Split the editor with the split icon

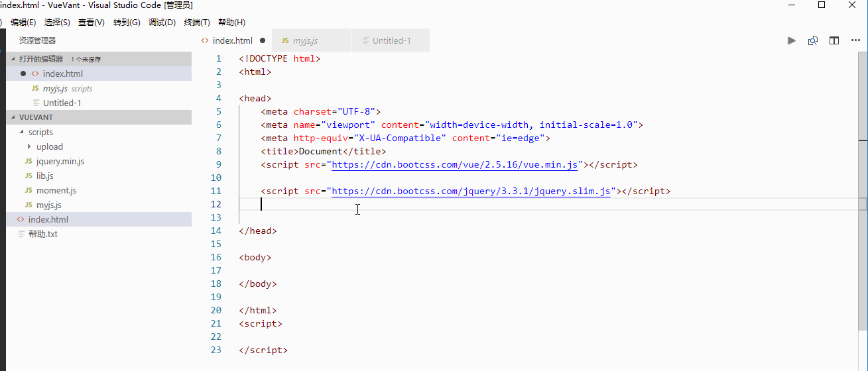tap(834, 40)
